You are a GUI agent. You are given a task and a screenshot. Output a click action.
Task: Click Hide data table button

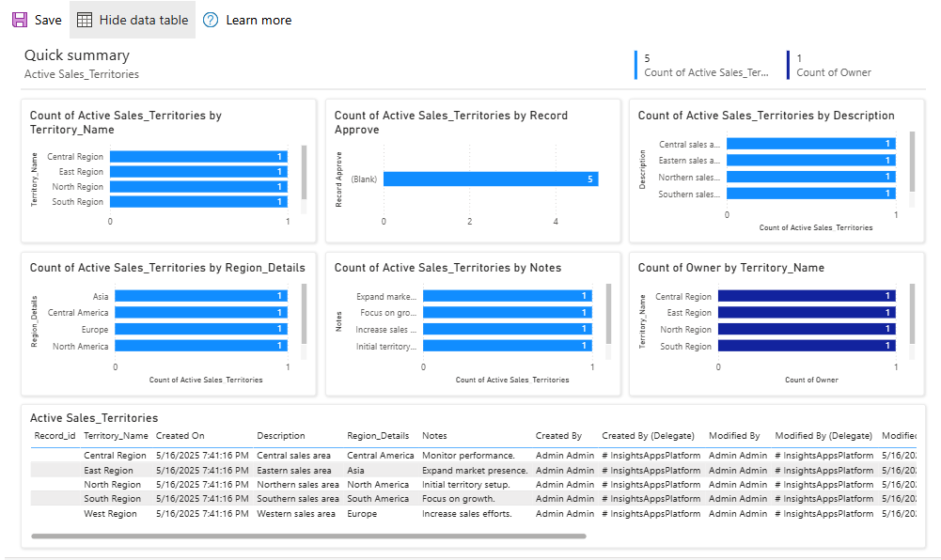pos(133,20)
